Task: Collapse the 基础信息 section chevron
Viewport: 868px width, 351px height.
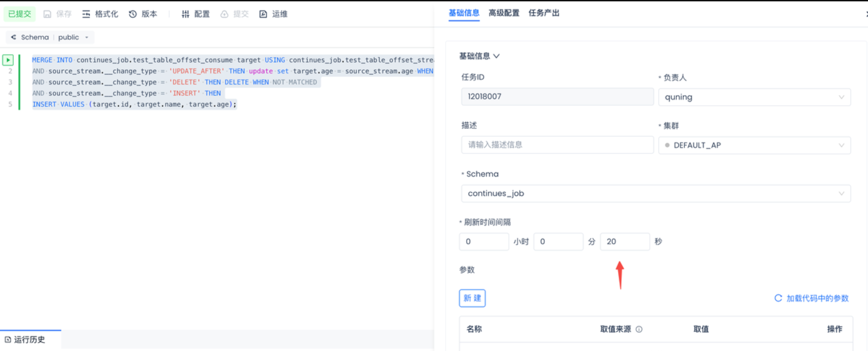Action: (497, 56)
